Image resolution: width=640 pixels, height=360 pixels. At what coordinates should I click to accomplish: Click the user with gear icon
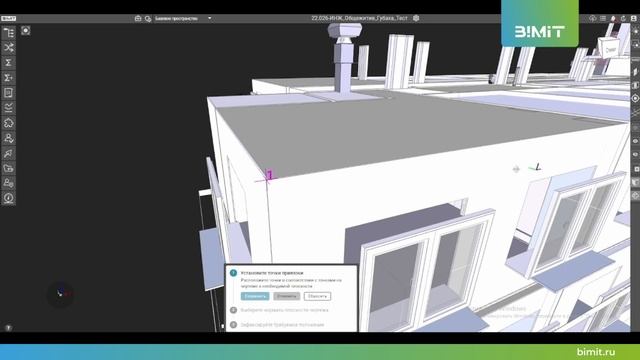click(x=9, y=183)
